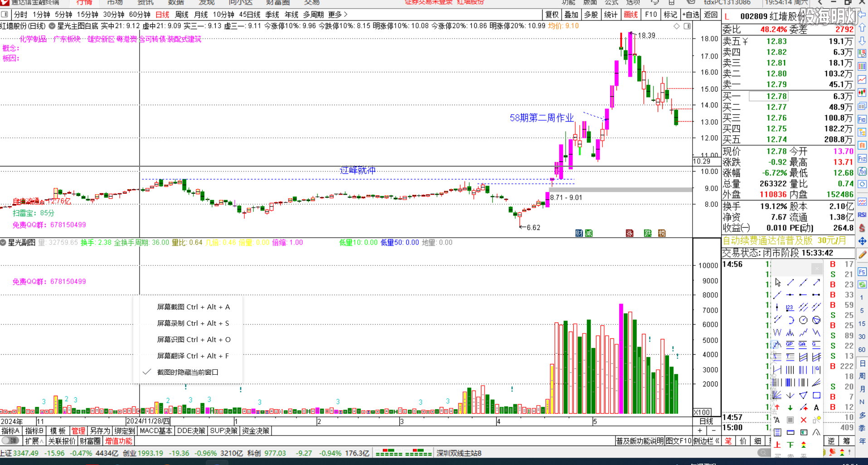Choose the 123 wave-numbering drawing tool
This screenshot has height=465, width=868.
790,308
